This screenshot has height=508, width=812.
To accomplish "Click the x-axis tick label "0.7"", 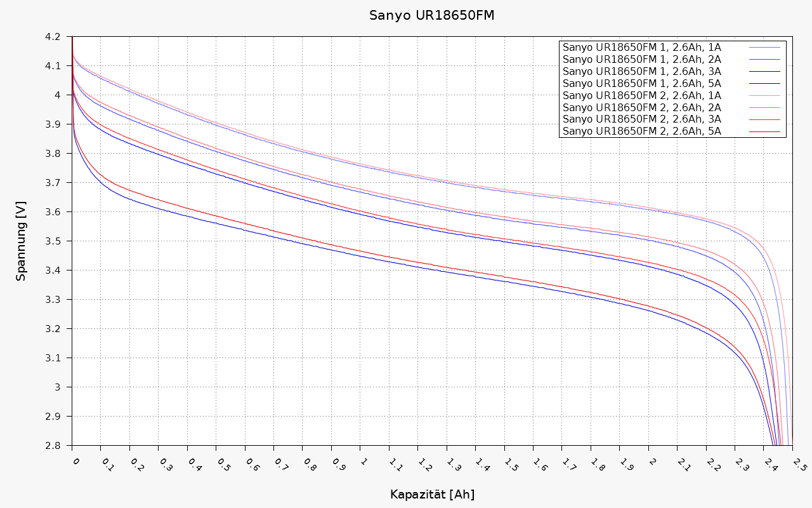I will pyautogui.click(x=280, y=465).
